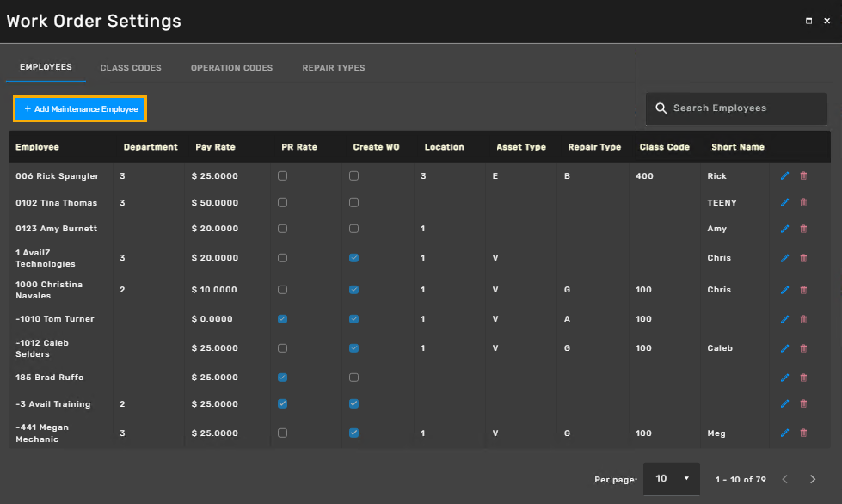Viewport: 842px width, 504px height.
Task: Edit the -441 Megan Mechanic row
Action: 784,433
